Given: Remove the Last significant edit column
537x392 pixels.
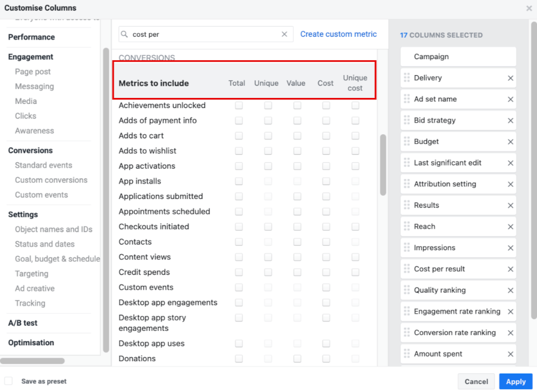Looking at the screenshot, I should pyautogui.click(x=510, y=163).
